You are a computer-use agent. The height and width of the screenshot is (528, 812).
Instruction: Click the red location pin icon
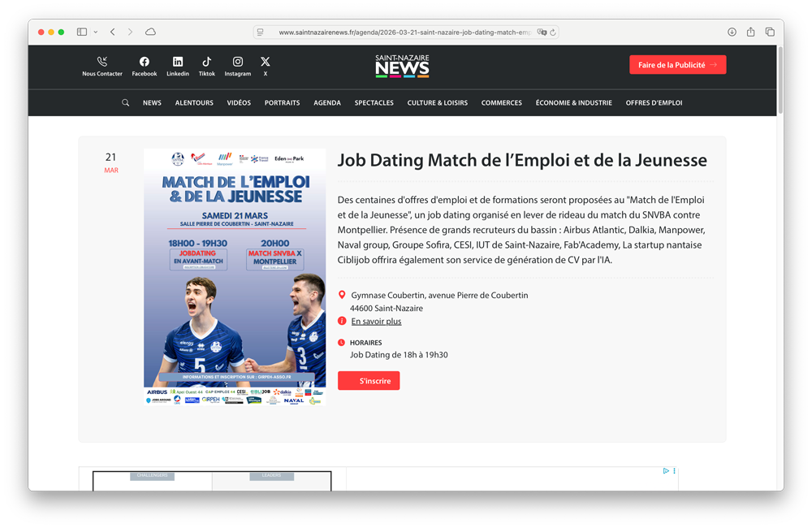[x=343, y=295]
